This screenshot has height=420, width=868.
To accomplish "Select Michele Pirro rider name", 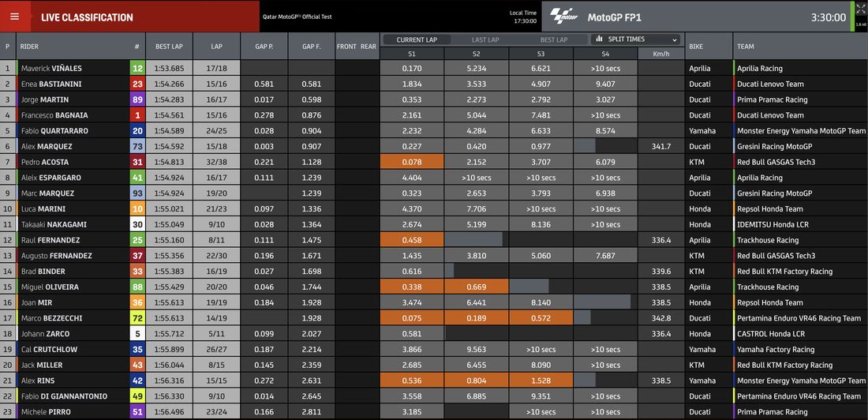I will click(x=46, y=412).
